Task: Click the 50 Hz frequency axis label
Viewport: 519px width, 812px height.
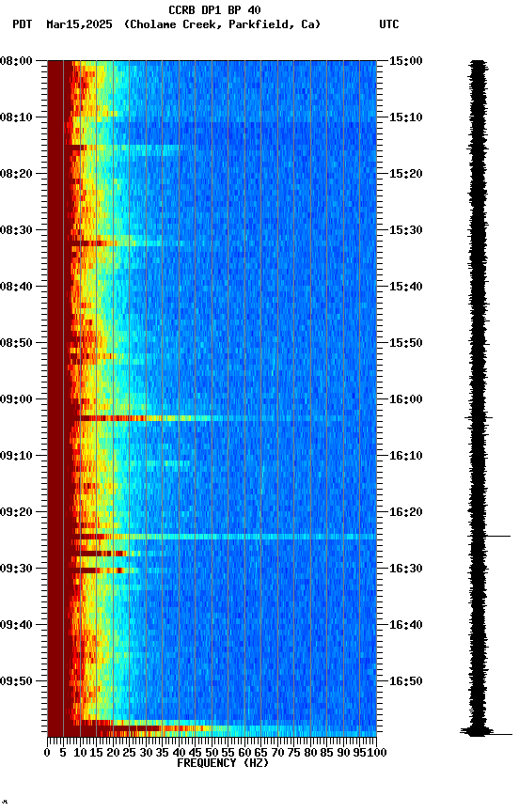Action: pyautogui.click(x=212, y=754)
